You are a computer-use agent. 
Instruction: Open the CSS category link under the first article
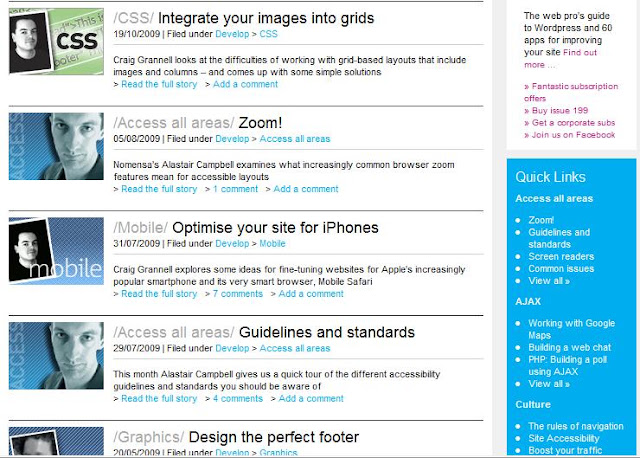[269, 34]
